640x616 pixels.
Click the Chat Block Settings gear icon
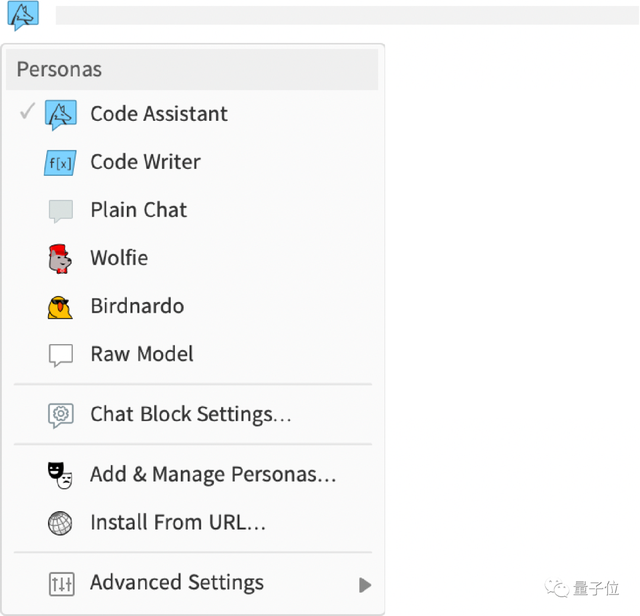[61, 415]
